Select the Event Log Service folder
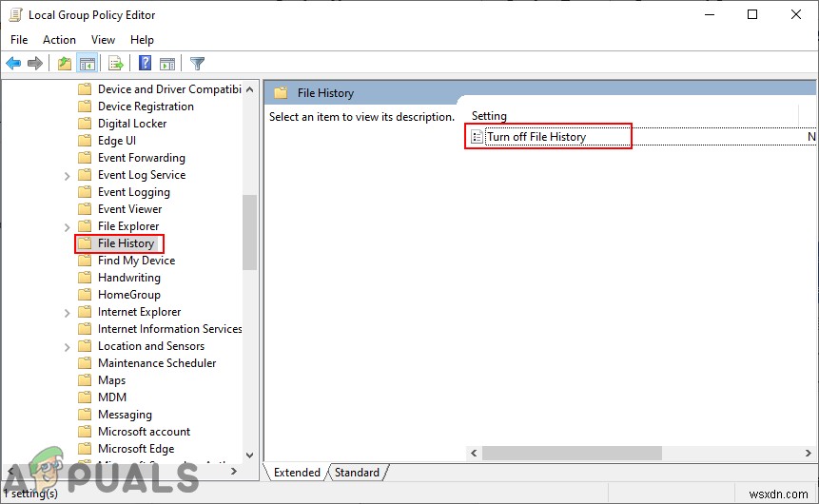The image size is (819, 504). click(142, 175)
